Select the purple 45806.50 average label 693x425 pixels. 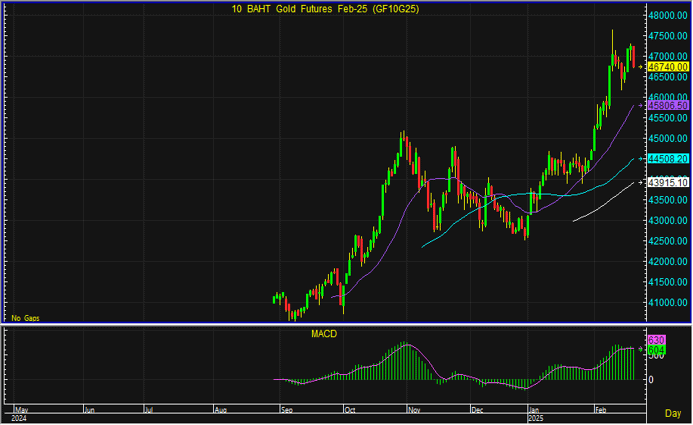pos(668,105)
